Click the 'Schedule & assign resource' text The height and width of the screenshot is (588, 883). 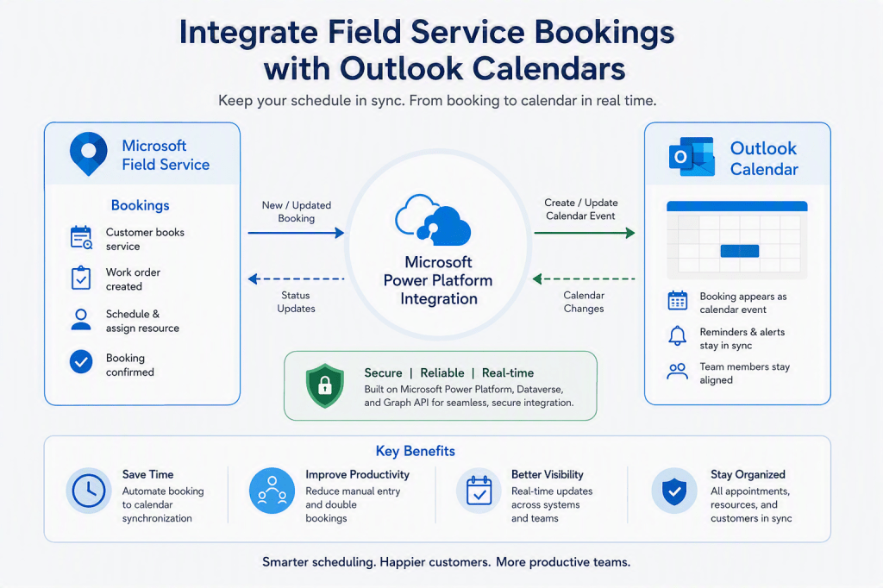pos(142,321)
